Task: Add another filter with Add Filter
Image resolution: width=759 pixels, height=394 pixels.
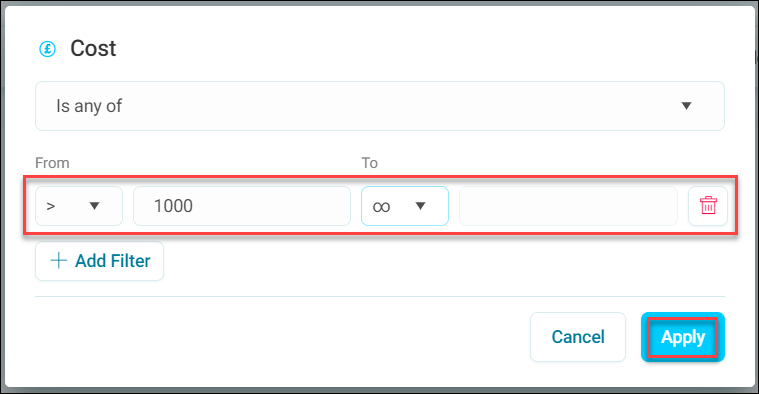Action: click(99, 261)
